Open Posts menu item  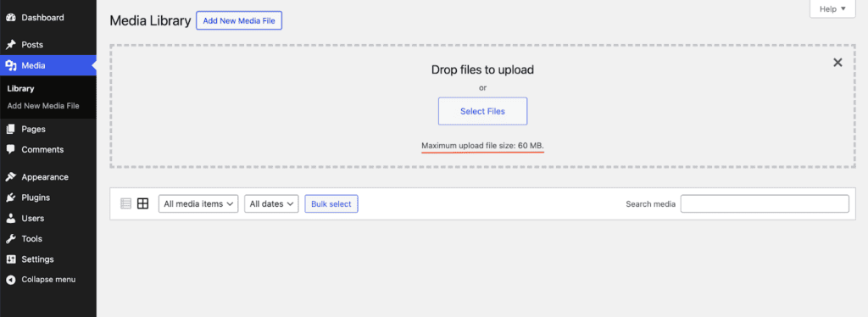[48, 45]
